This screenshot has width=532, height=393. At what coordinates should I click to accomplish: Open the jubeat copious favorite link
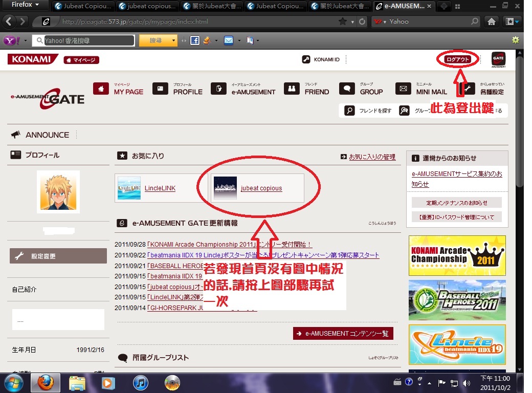coord(261,188)
